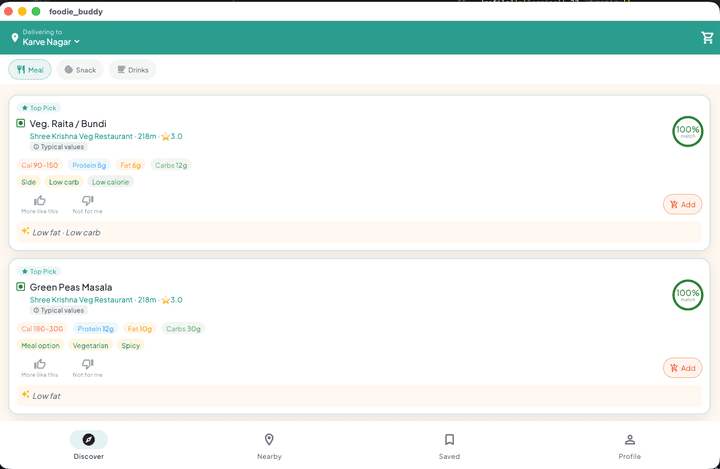Add Veg. Raita / Bundi to cart
720x469 pixels.
click(682, 204)
